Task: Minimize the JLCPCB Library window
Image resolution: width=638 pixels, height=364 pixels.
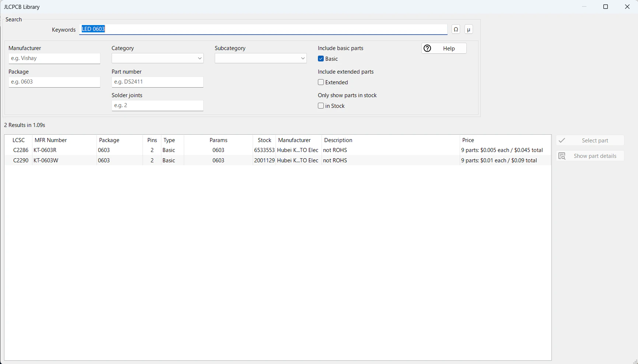Action: [x=584, y=7]
